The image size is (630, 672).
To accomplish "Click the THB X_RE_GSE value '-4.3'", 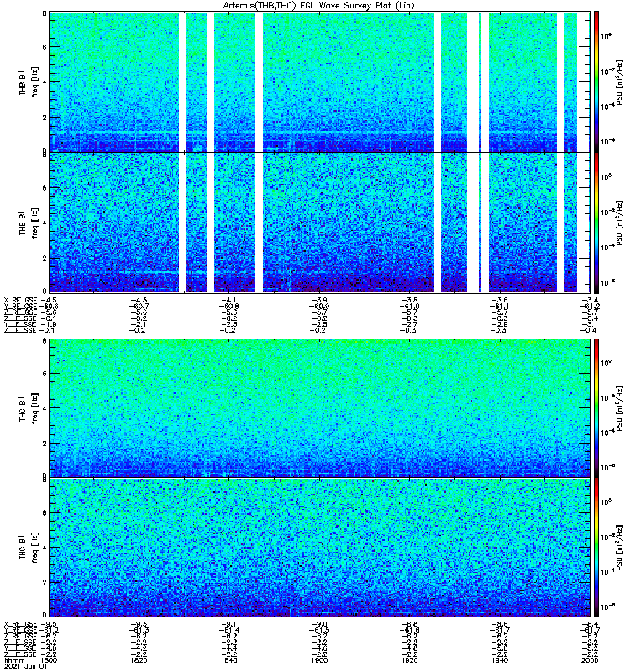I will pyautogui.click(x=139, y=300).
